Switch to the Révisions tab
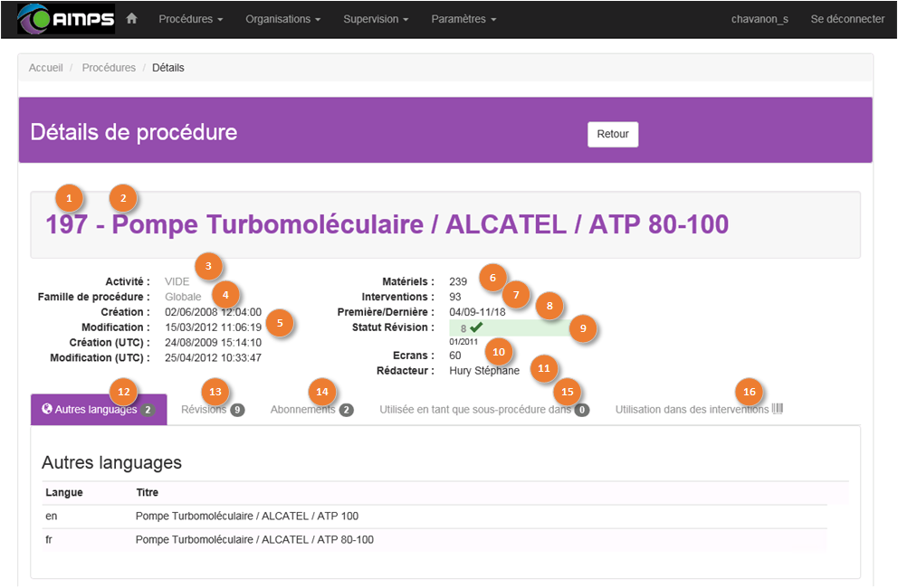The height and width of the screenshot is (588, 898). [213, 410]
